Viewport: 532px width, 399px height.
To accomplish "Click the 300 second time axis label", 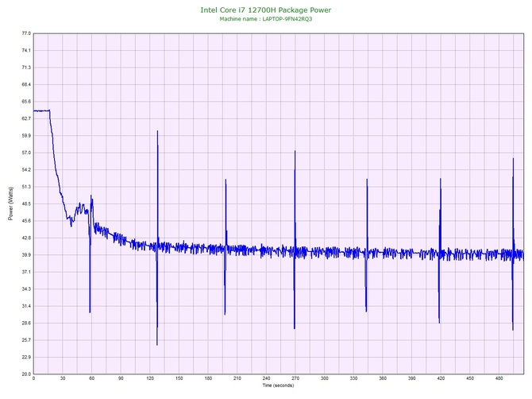I will (325, 378).
